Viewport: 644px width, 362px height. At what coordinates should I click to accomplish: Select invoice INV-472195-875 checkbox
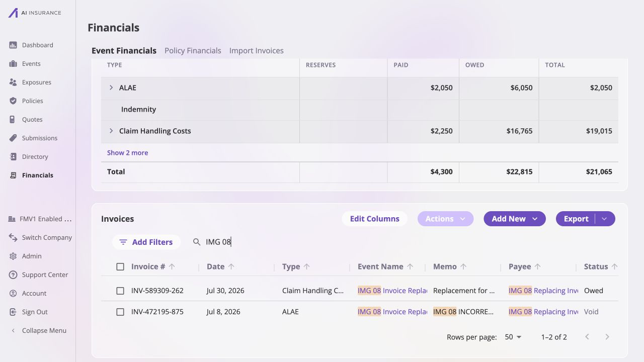[120, 312]
